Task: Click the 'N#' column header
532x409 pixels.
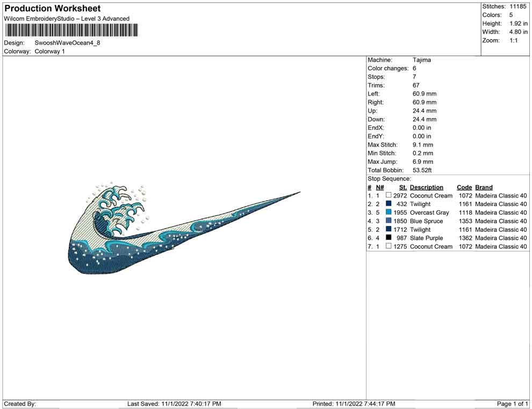Action: coord(380,187)
